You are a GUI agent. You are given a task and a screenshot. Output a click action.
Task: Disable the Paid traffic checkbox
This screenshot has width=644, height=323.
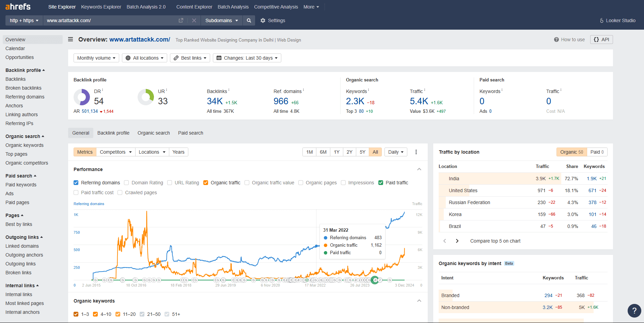click(381, 183)
